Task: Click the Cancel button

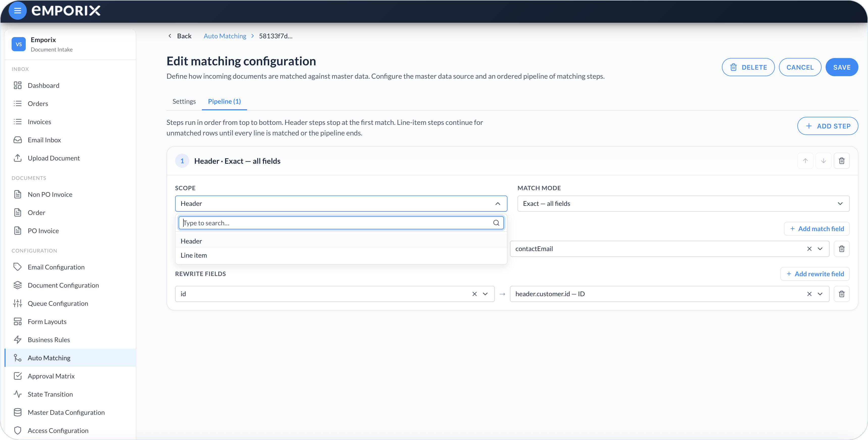Action: (x=800, y=67)
